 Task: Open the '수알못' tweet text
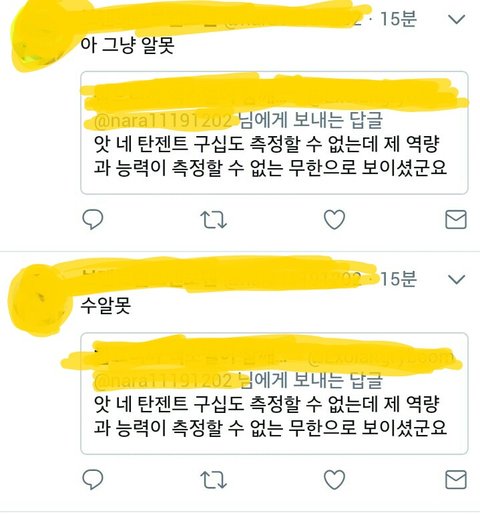tap(106, 306)
